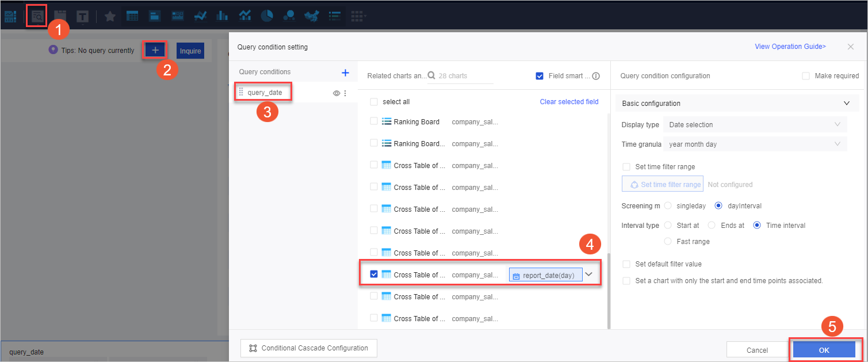Insert a map chart from the toolbar
Screen dimensions: 868x362
(312, 16)
